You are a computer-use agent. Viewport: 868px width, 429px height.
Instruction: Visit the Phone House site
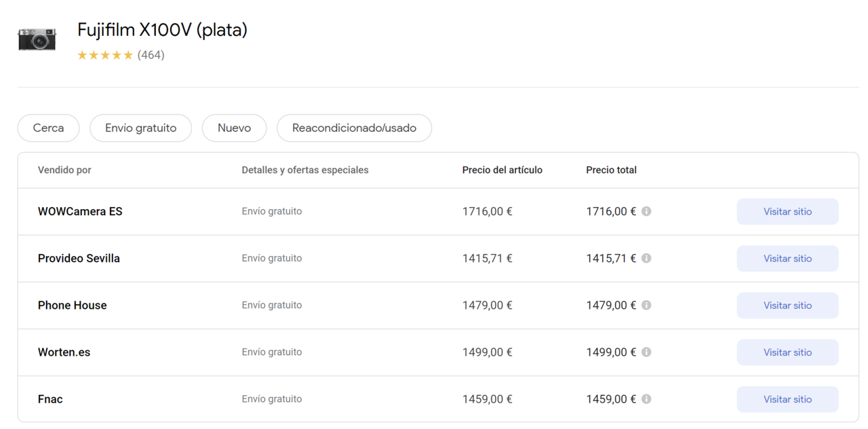click(788, 305)
